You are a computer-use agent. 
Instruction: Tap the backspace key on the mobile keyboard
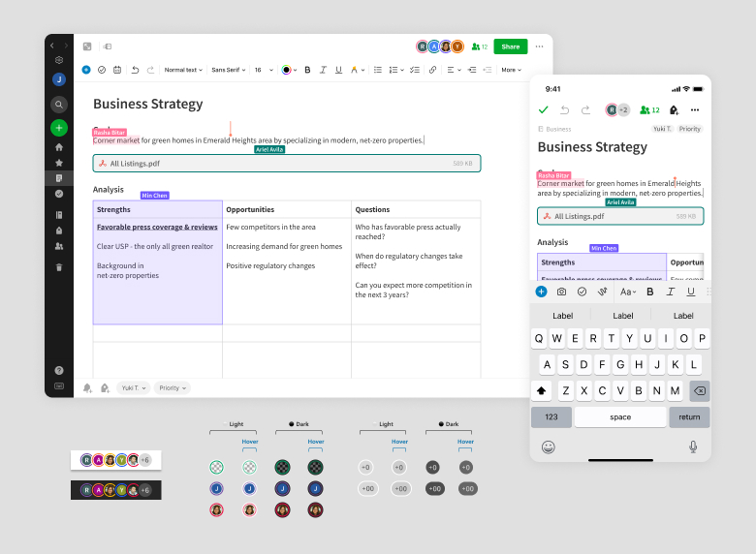699,390
